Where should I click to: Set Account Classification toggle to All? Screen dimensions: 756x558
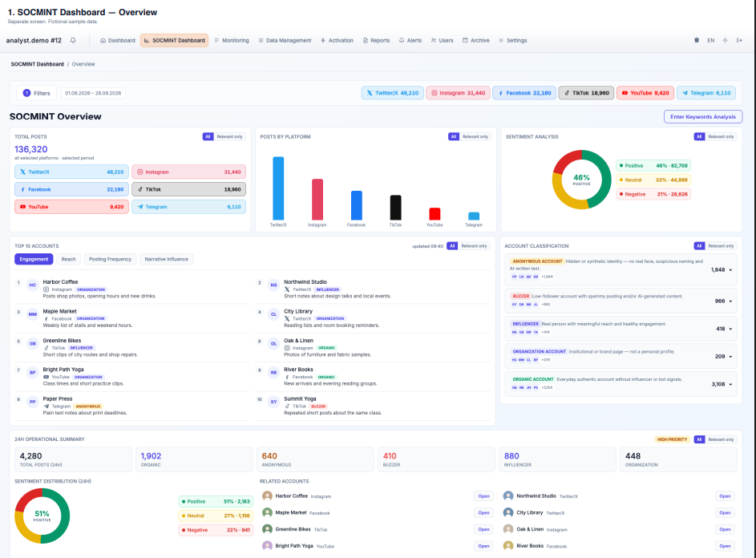[699, 246]
